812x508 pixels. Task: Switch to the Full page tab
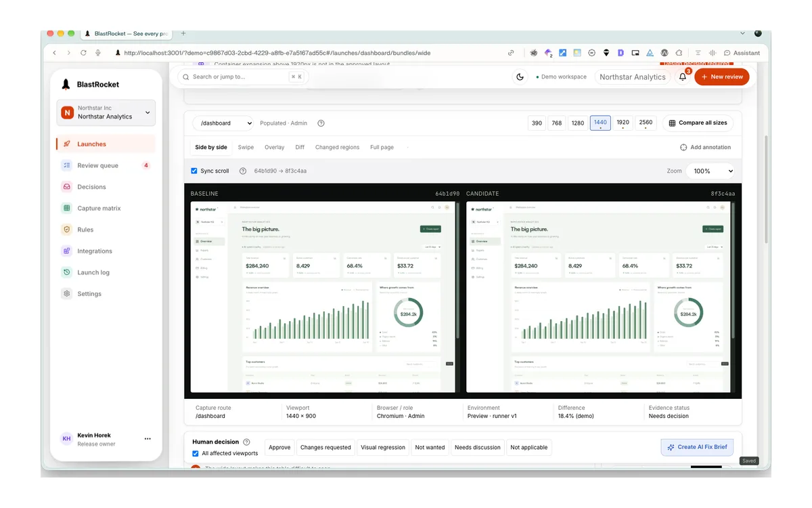382,147
